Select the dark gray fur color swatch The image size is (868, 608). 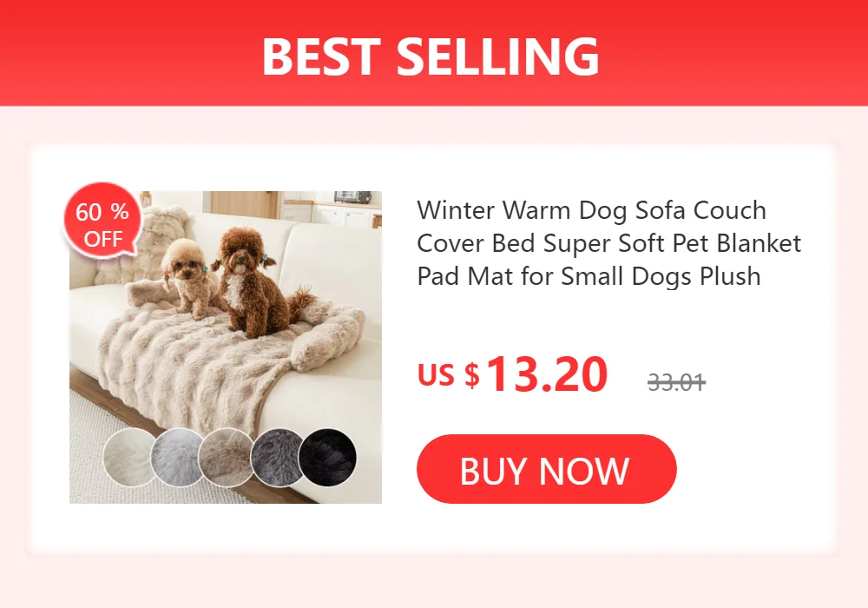pyautogui.click(x=276, y=458)
